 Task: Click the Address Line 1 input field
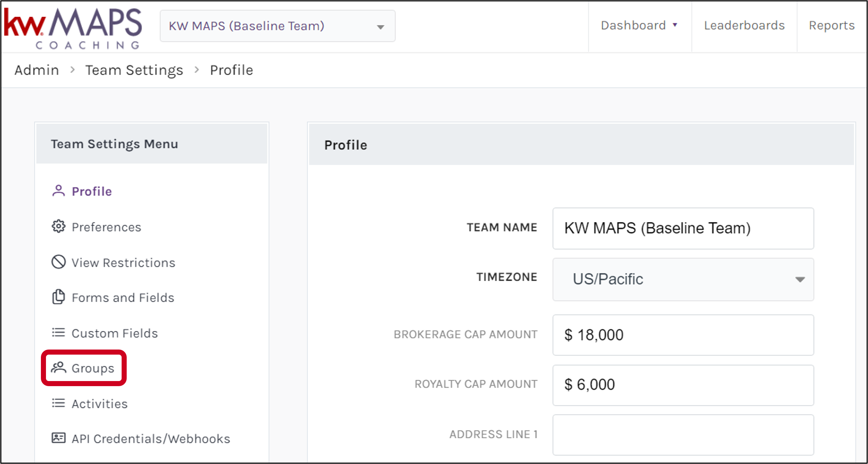683,435
